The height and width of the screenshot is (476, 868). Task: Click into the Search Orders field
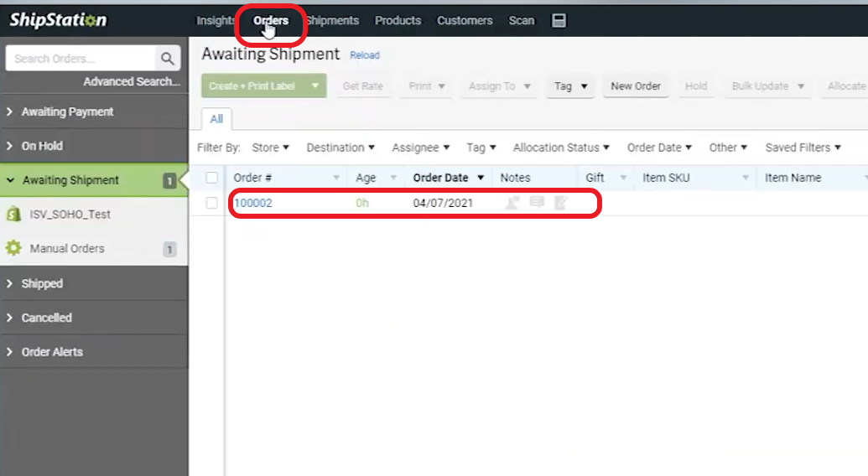click(80, 59)
